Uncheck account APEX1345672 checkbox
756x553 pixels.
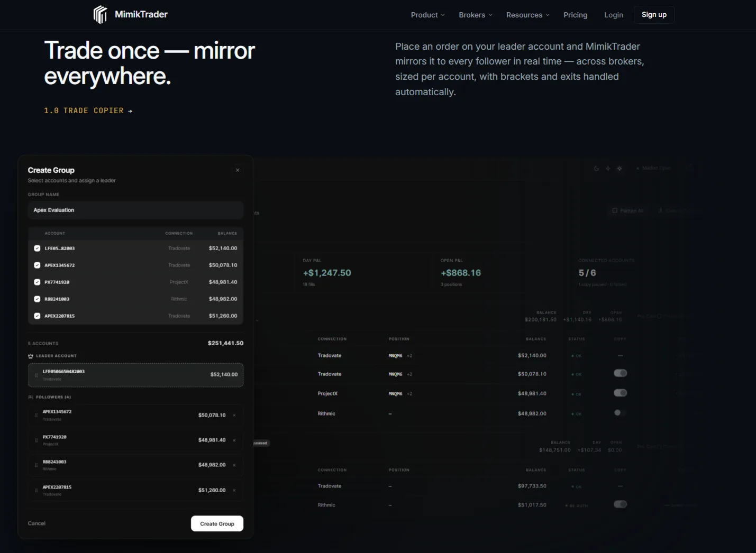[37, 265]
